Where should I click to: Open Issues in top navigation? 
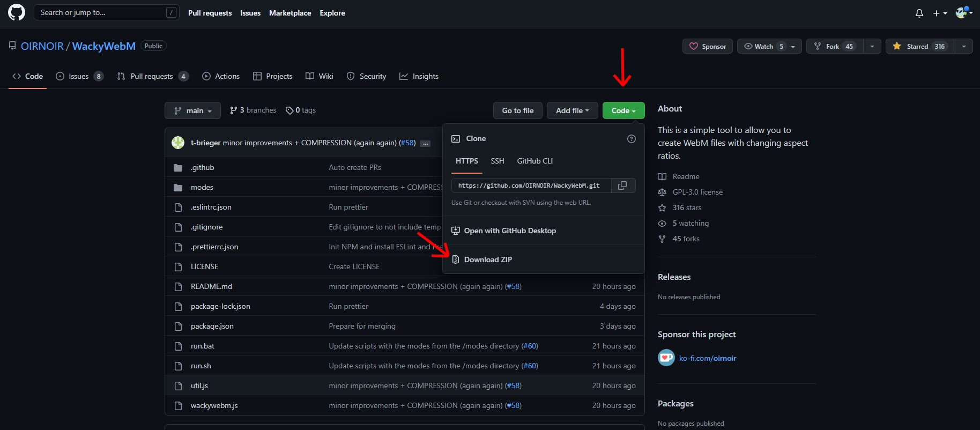pos(250,13)
